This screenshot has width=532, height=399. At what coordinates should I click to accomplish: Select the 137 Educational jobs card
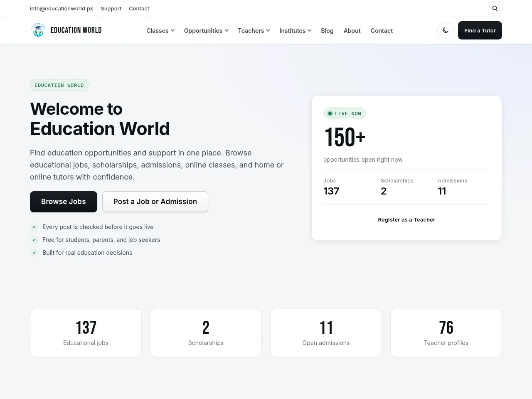(86, 333)
